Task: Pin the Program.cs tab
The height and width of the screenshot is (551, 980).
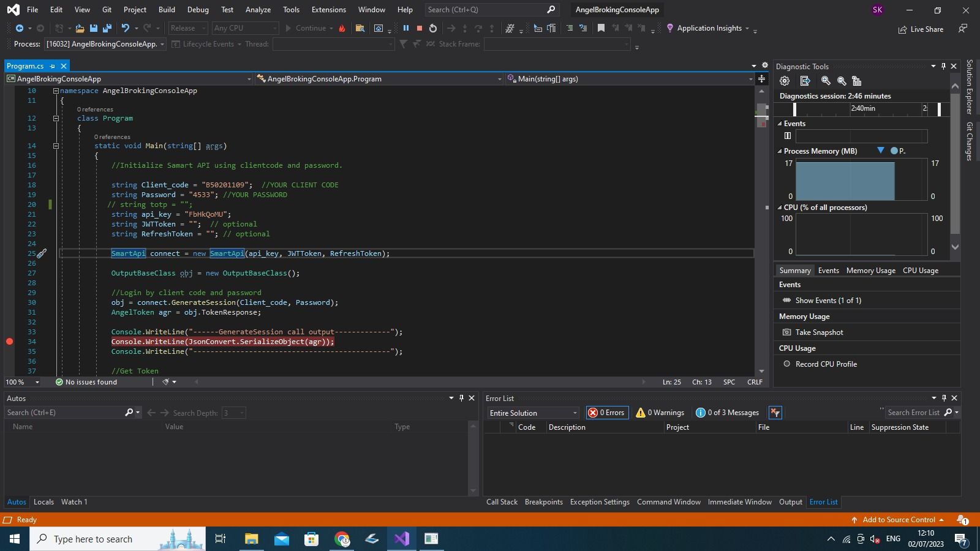Action: coord(53,66)
